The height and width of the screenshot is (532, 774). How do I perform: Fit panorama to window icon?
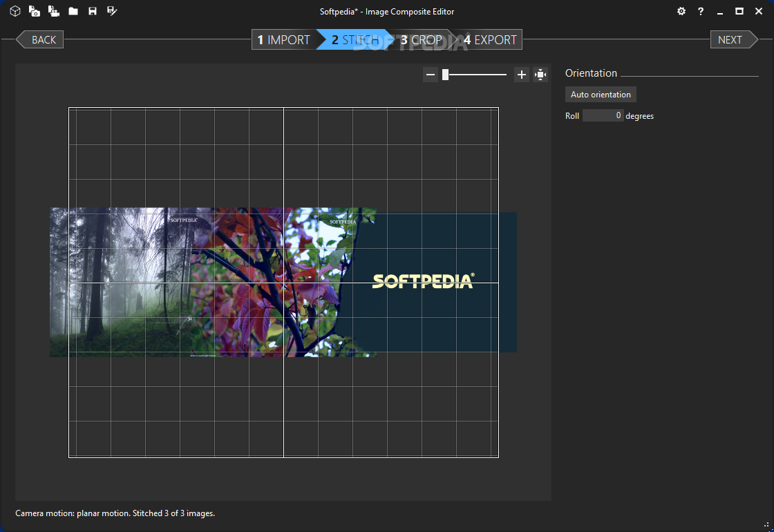pyautogui.click(x=540, y=75)
